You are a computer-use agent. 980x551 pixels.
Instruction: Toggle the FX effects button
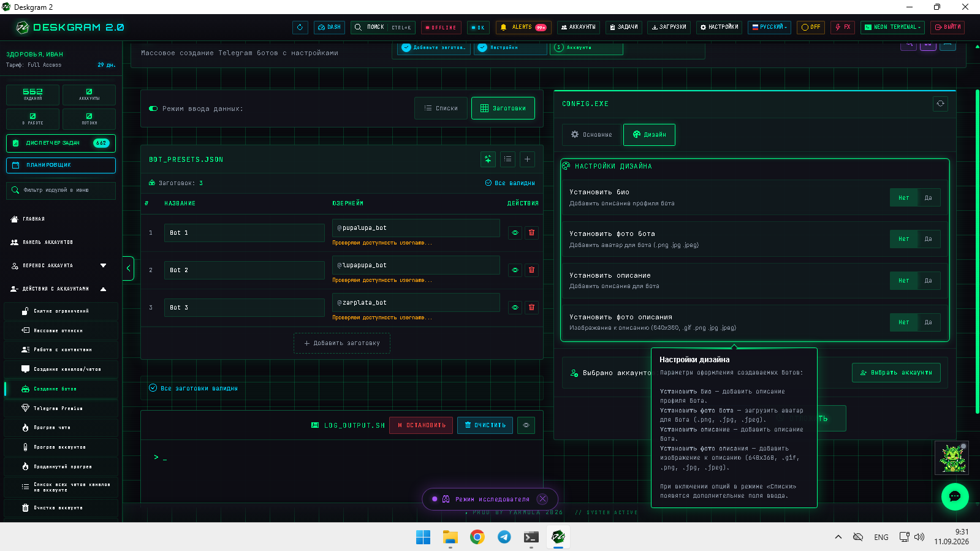point(843,28)
